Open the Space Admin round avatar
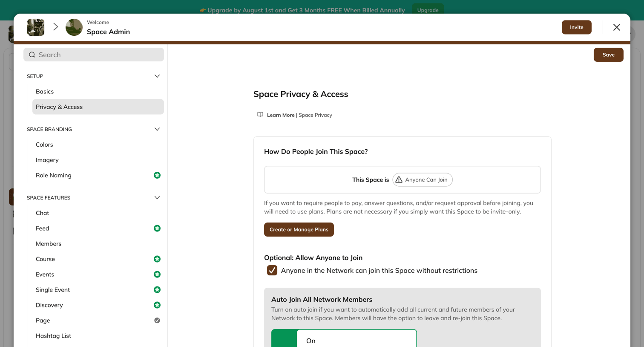Viewport: 644px width, 347px height. click(x=74, y=27)
